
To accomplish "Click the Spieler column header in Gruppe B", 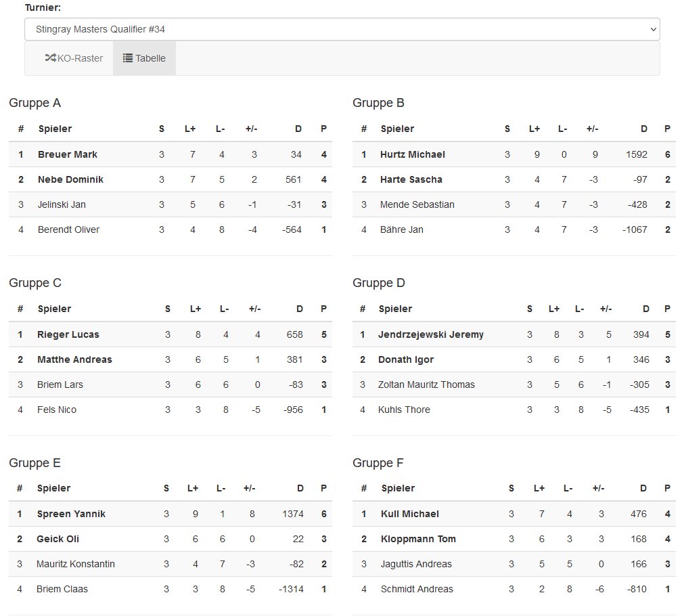I will coord(397,129).
